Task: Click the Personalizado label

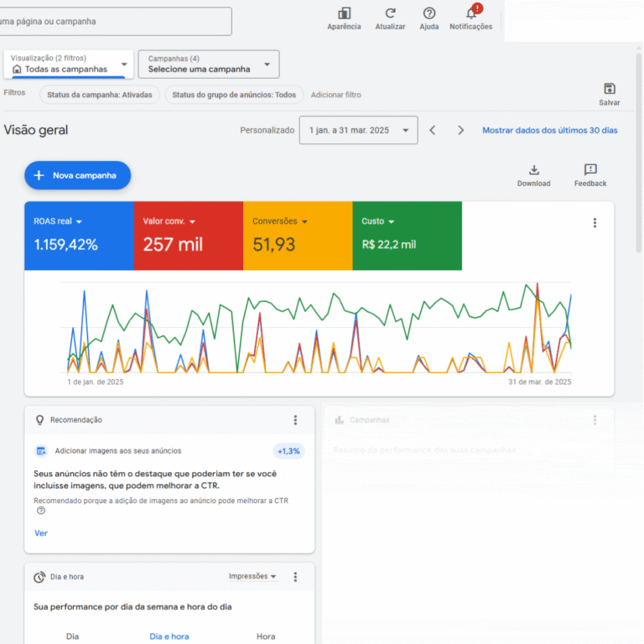Action: click(x=267, y=130)
